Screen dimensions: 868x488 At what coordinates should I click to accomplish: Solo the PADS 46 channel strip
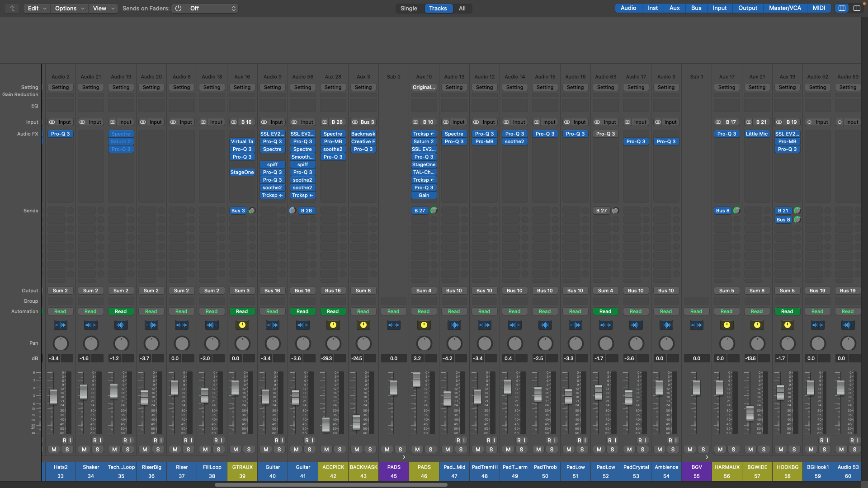click(430, 449)
